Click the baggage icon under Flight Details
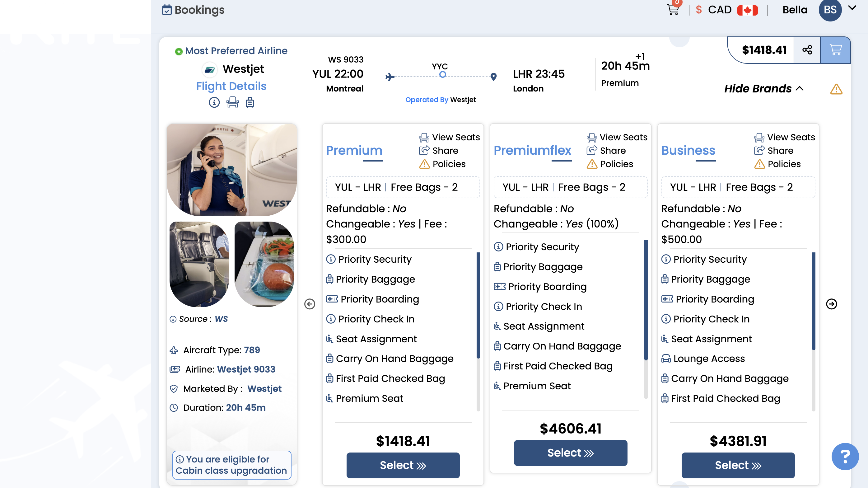This screenshot has width=868, height=488. 250,102
